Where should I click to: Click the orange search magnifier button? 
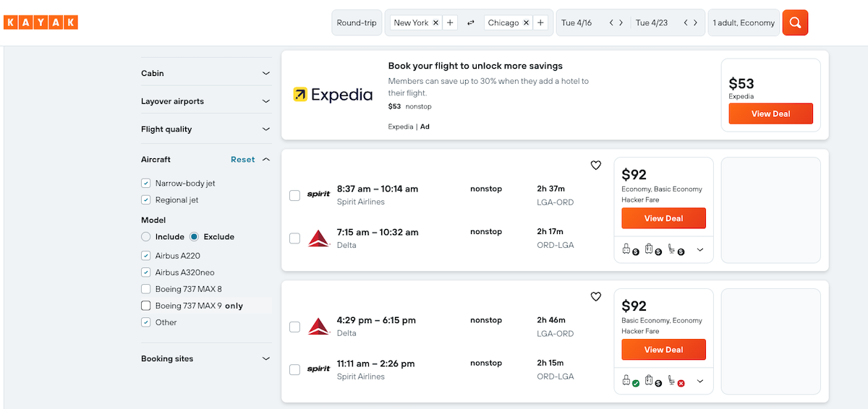pyautogui.click(x=795, y=22)
